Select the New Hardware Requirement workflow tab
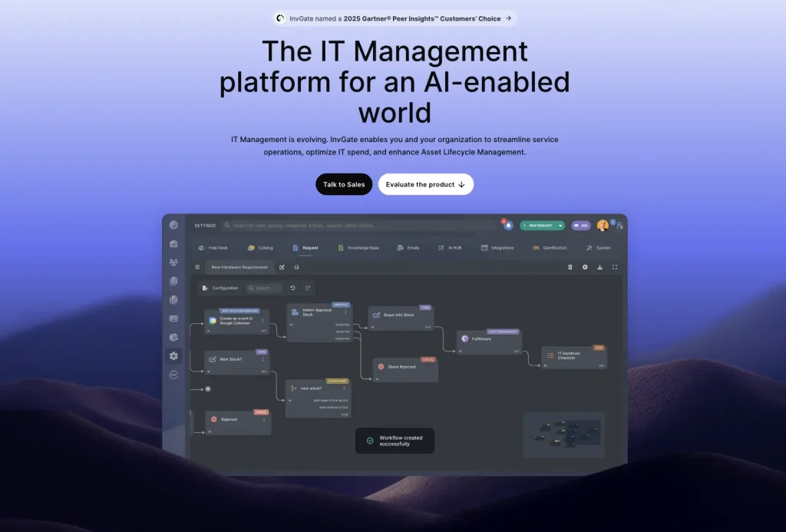 pos(239,267)
